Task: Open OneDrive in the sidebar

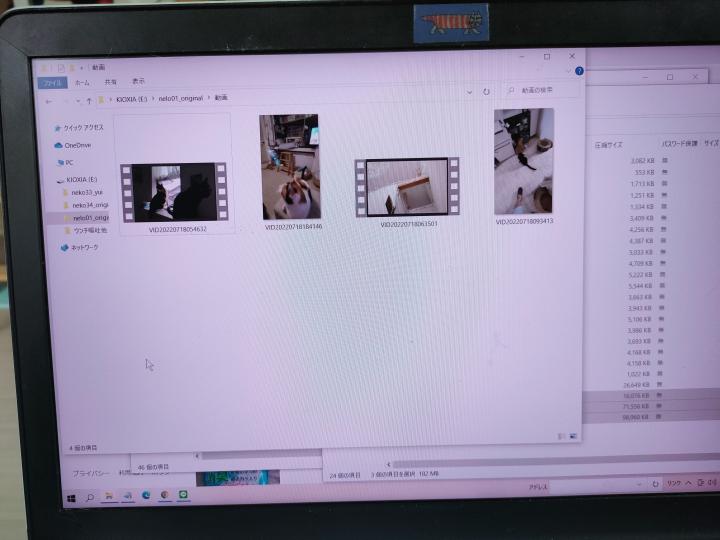Action: click(77, 145)
